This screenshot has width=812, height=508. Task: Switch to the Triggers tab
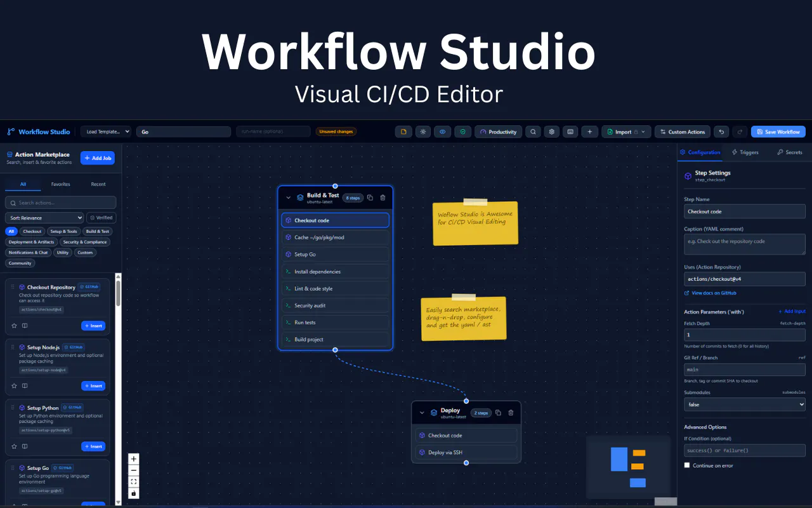click(745, 152)
